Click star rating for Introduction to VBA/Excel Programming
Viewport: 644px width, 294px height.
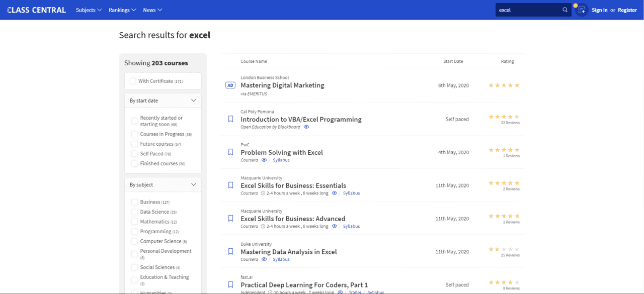[x=504, y=117]
